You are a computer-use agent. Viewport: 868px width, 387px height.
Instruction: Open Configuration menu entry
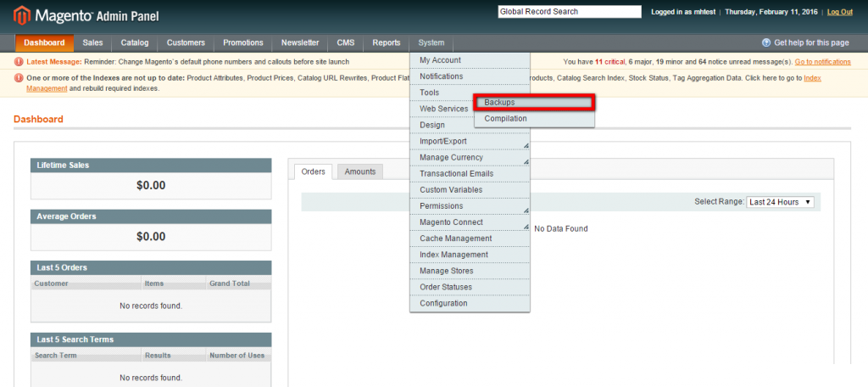coord(470,303)
